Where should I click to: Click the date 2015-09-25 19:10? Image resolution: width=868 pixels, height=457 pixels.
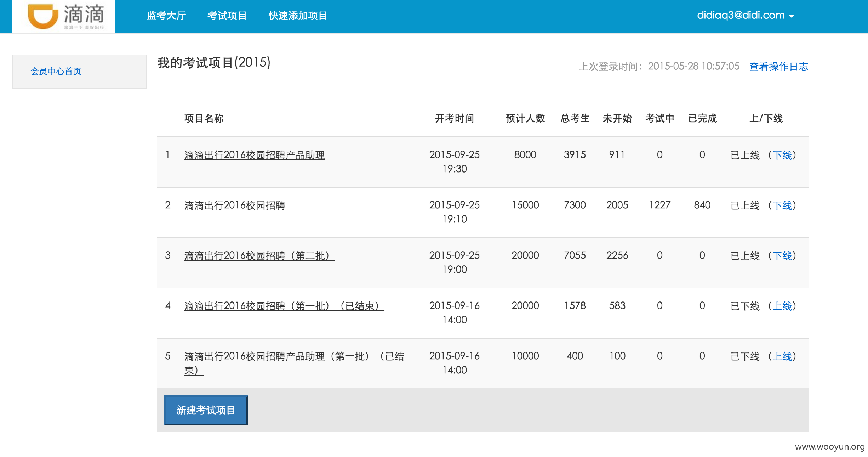point(455,212)
